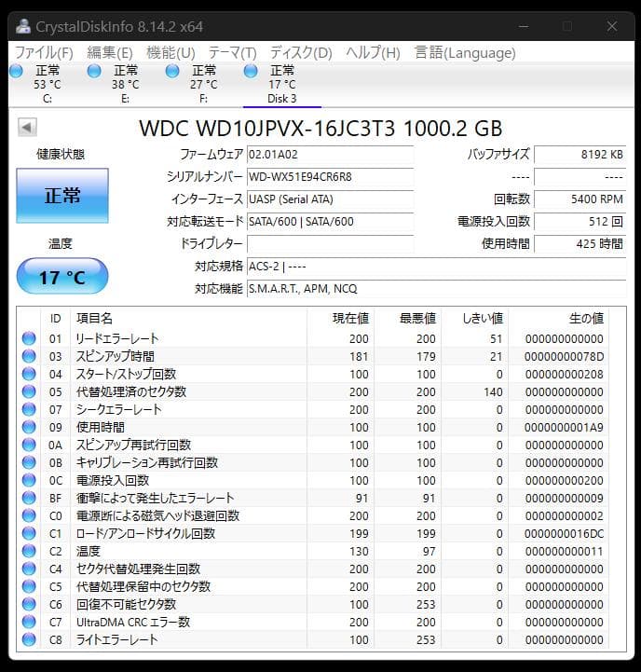Open the テーマ(T) menu
This screenshot has height=672, width=641.
[x=232, y=53]
